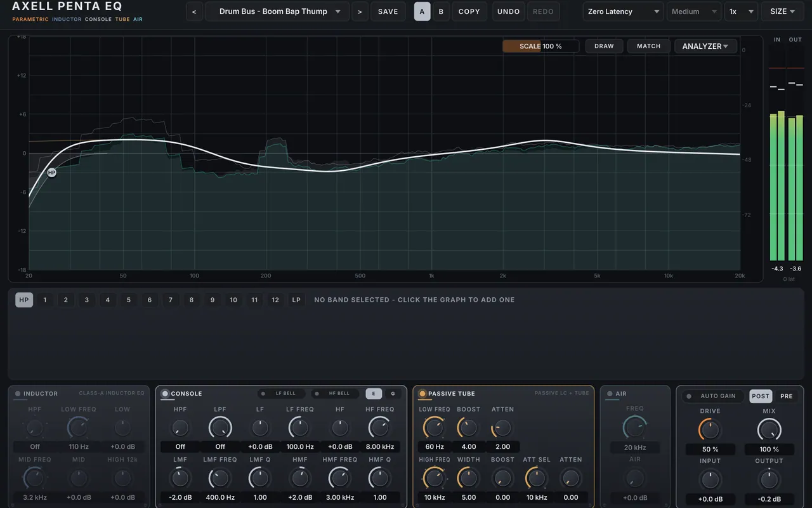Select the HP node on the EQ curve
The image size is (812, 508).
[x=51, y=173]
